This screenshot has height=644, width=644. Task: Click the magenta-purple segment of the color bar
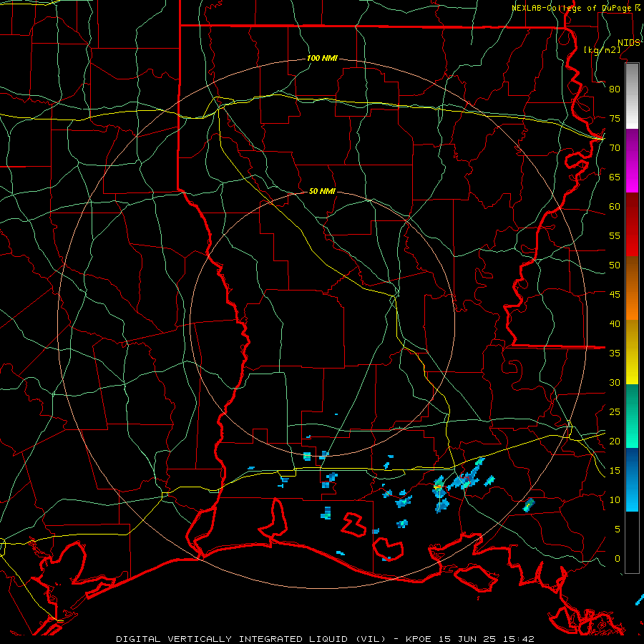point(632,161)
